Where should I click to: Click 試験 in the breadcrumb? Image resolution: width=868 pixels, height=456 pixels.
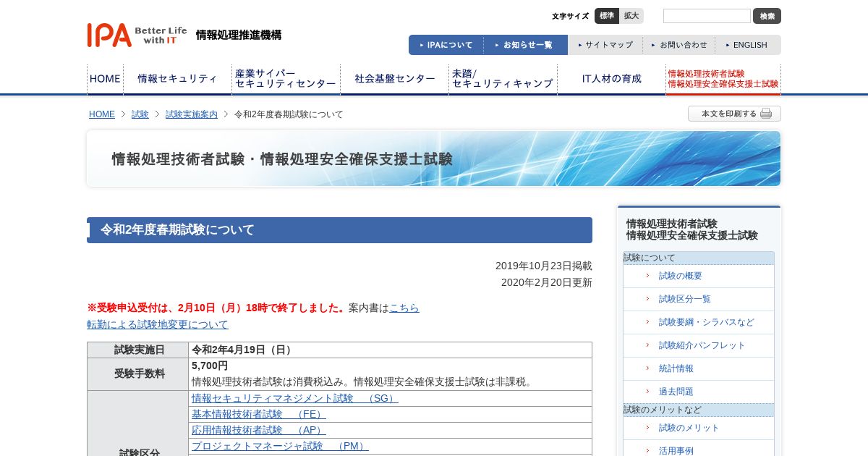[140, 114]
